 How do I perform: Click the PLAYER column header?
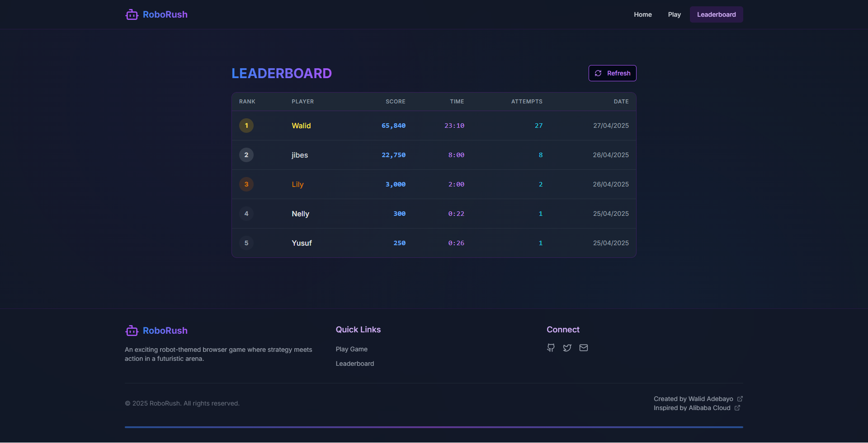click(302, 102)
